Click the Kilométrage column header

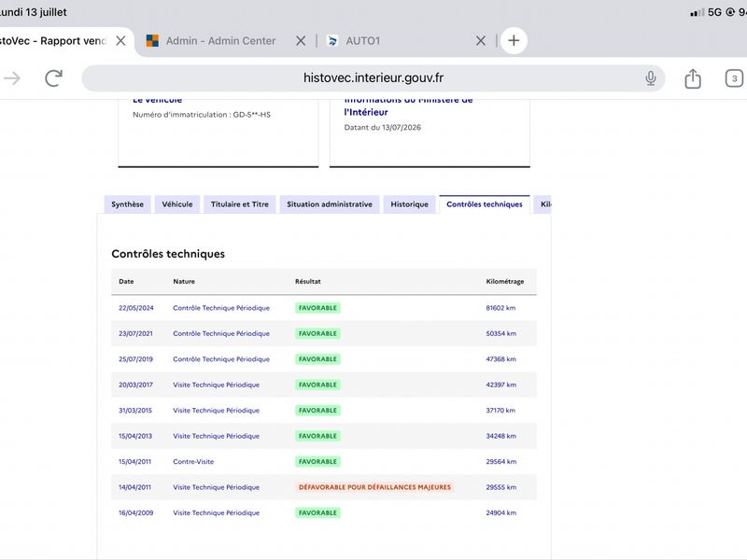pyautogui.click(x=505, y=282)
